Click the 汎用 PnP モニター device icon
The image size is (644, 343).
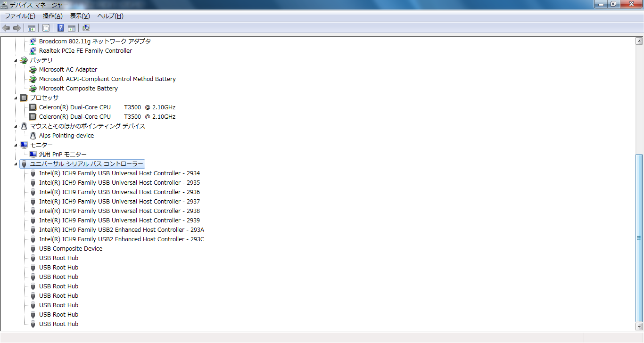point(33,154)
